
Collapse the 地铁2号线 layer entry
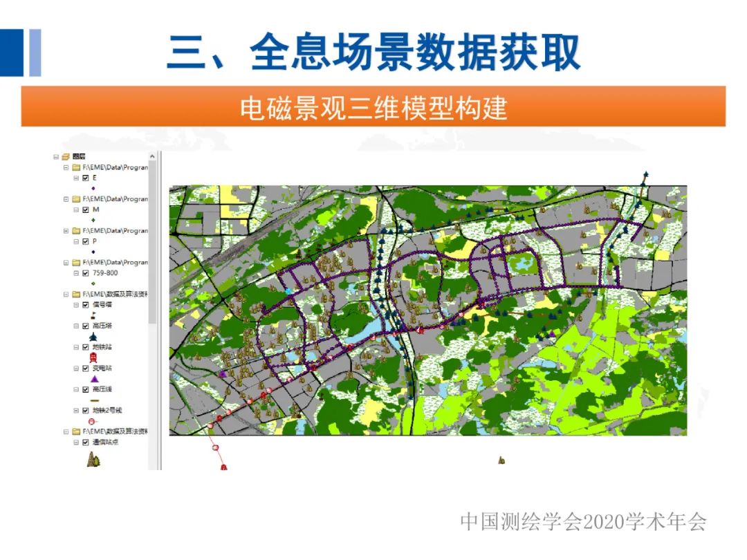point(76,411)
